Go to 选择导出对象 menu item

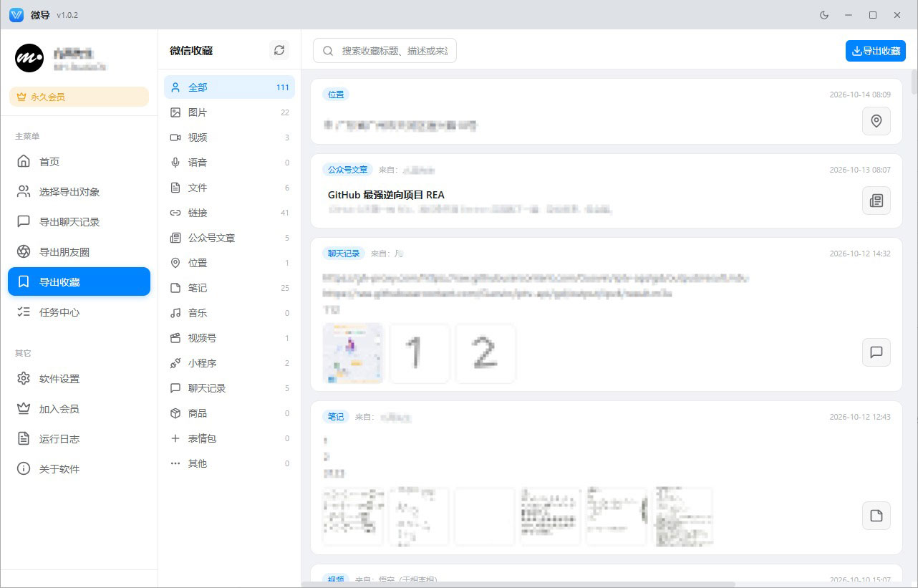pos(79,192)
